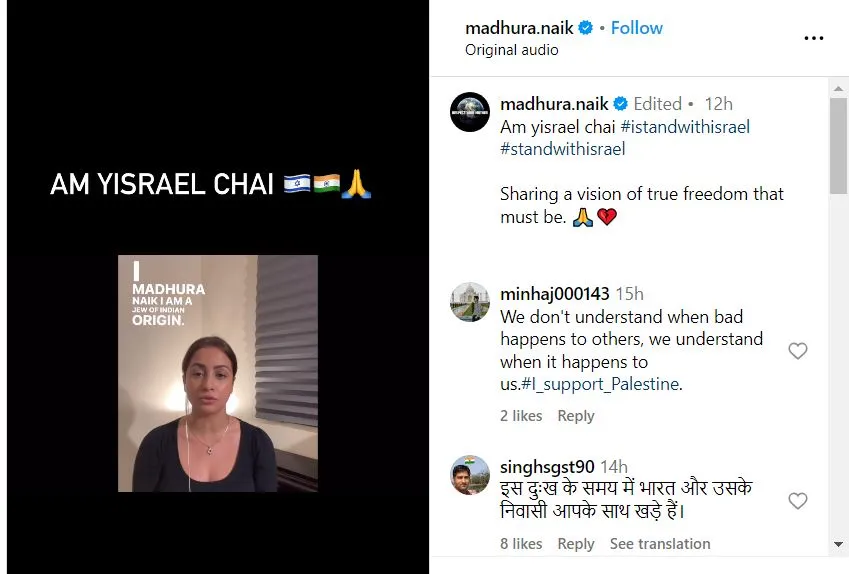This screenshot has height=574, width=849.
Task: See translation of the Hindi comment
Action: [x=660, y=544]
